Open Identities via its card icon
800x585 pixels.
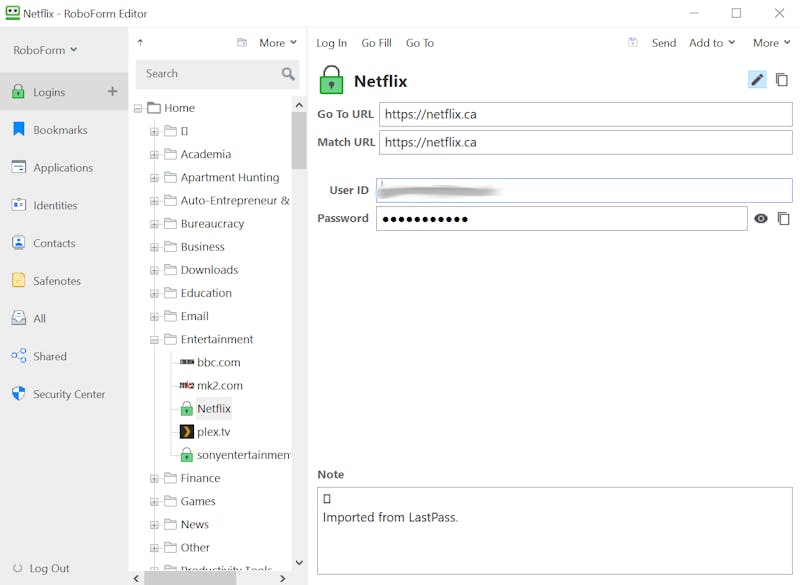[x=18, y=205]
